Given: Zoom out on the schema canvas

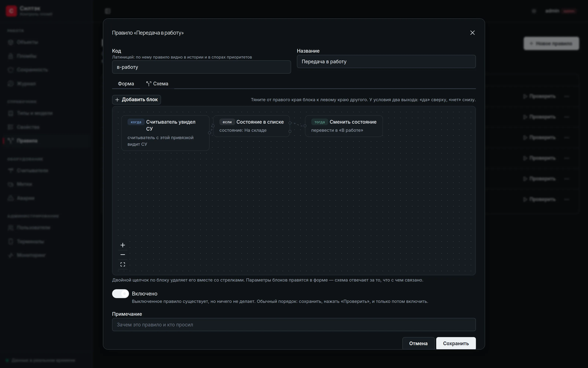Looking at the screenshot, I should pyautogui.click(x=123, y=255).
